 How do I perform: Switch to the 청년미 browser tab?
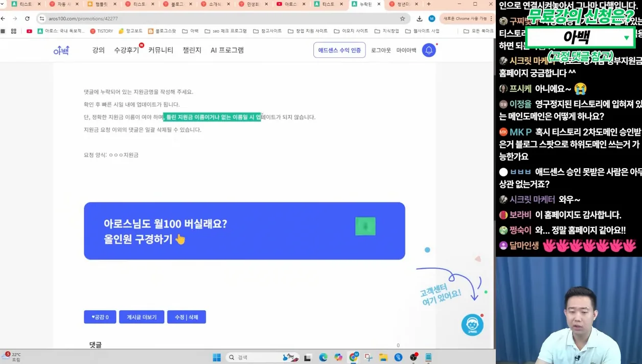(x=403, y=4)
